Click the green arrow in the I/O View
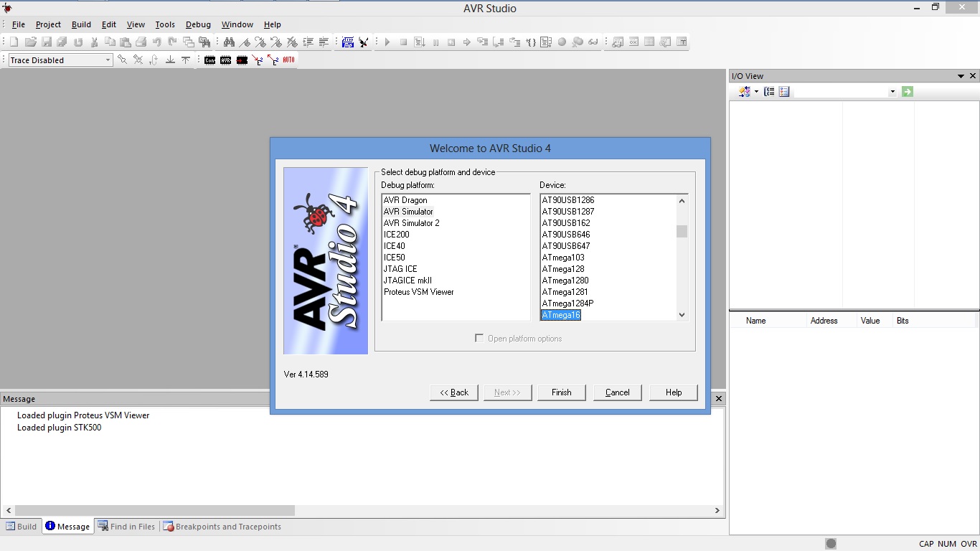The width and height of the screenshot is (980, 551). tap(907, 91)
